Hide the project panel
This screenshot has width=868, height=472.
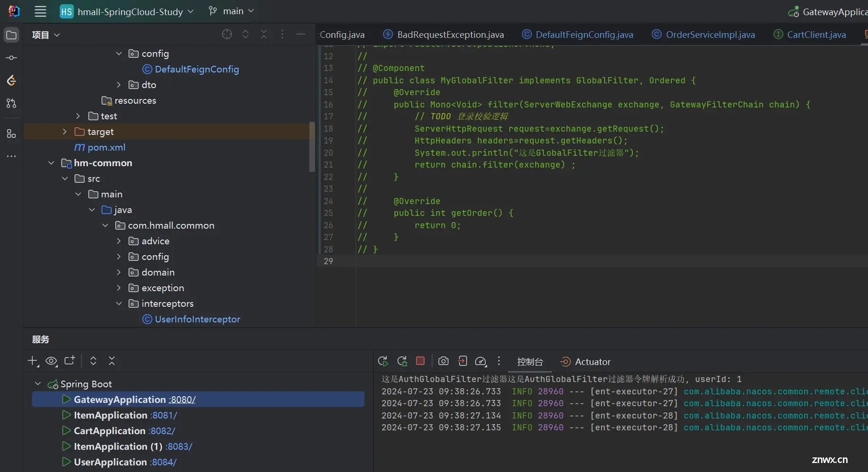coord(301,34)
